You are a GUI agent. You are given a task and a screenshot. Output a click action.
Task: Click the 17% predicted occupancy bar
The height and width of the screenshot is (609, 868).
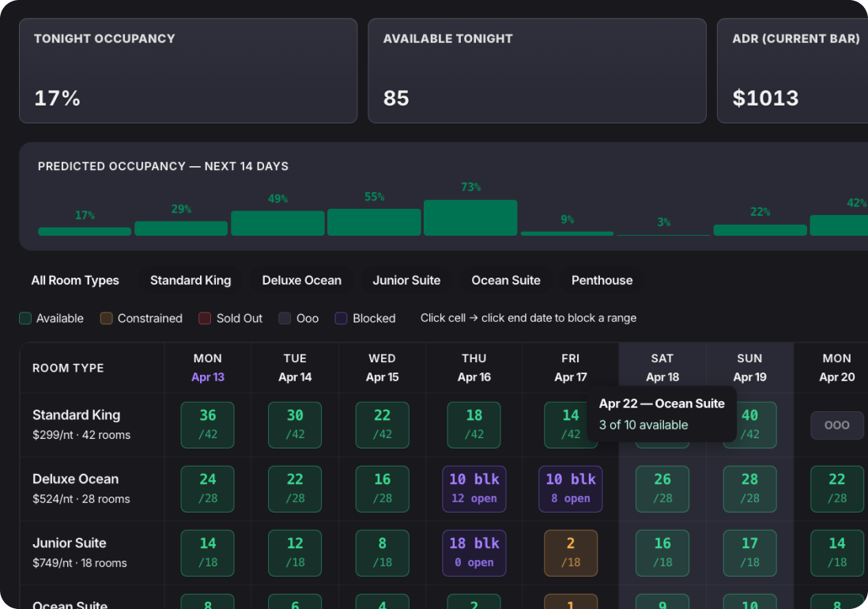pos(85,232)
